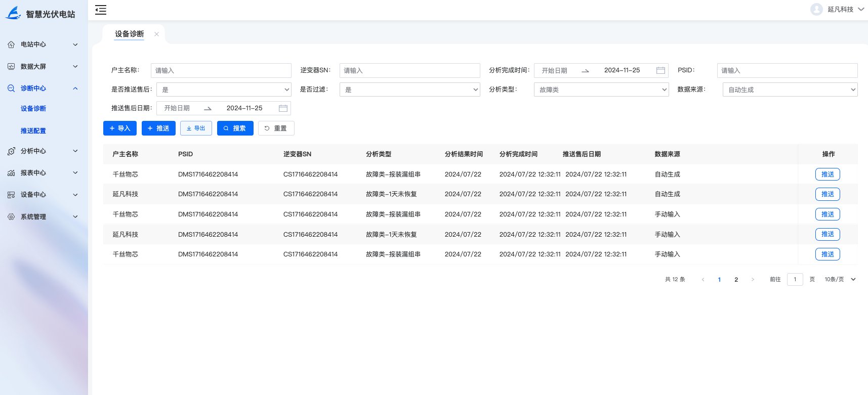Image resolution: width=868 pixels, height=395 pixels.
Task: Click the user avatar icon
Action: [816, 10]
